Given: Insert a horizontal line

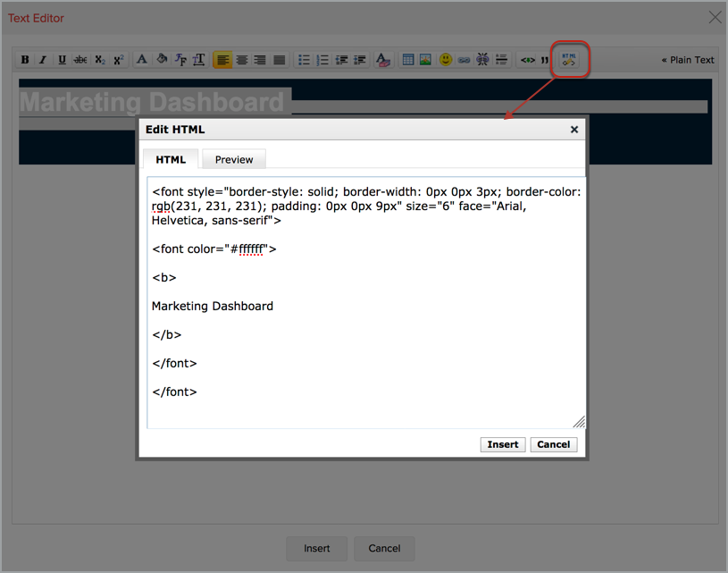Looking at the screenshot, I should (501, 60).
